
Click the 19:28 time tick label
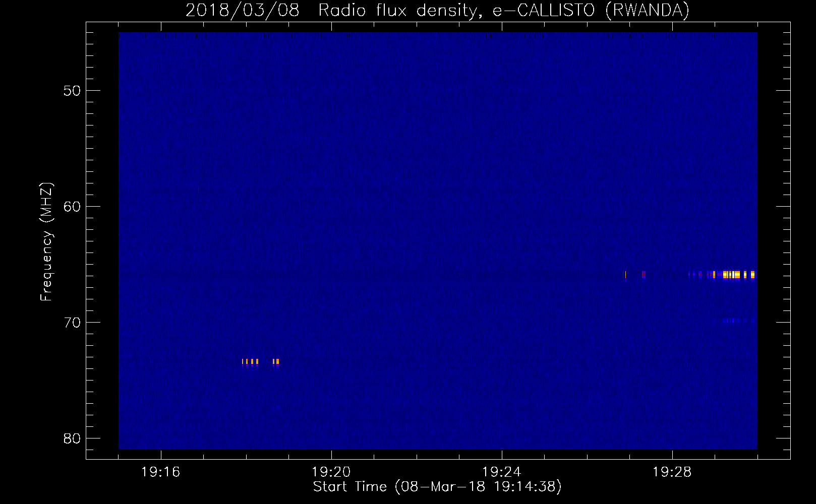672,472
